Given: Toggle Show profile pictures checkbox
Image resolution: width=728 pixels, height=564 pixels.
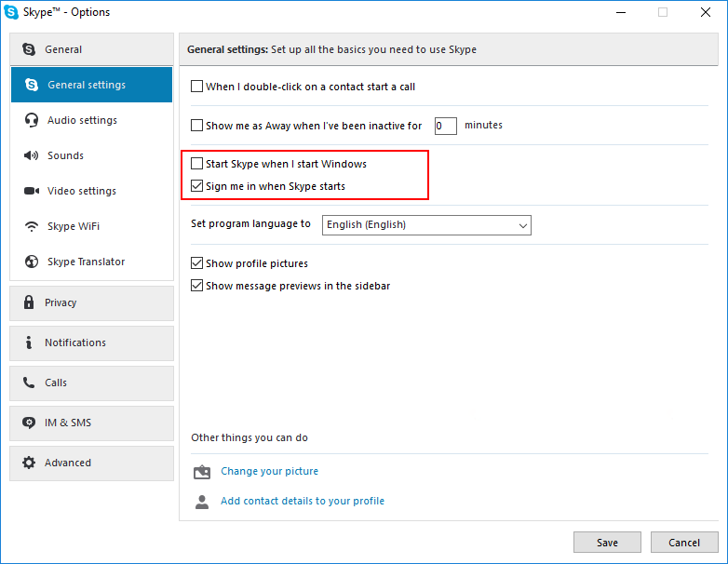Looking at the screenshot, I should 196,263.
